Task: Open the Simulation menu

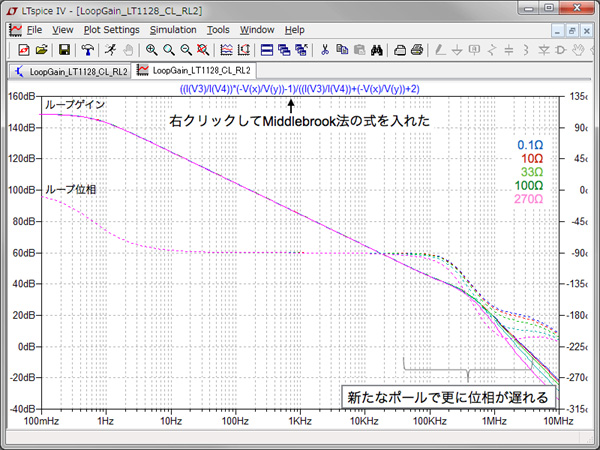Action: coord(173,30)
